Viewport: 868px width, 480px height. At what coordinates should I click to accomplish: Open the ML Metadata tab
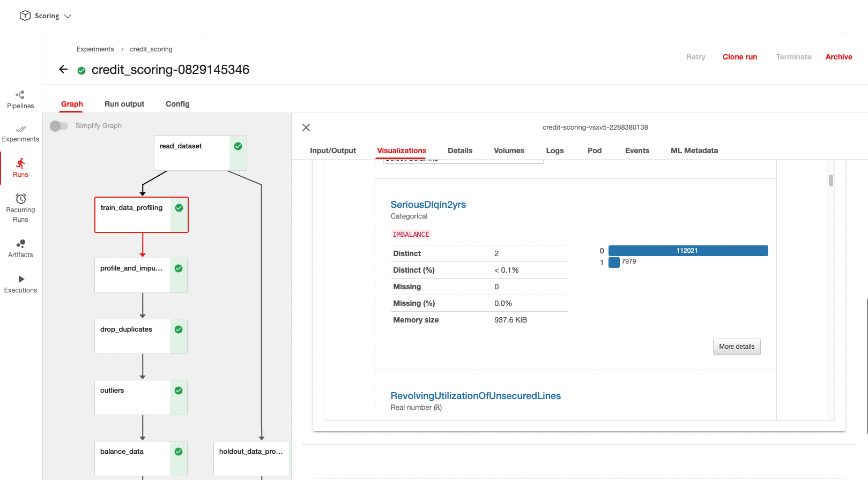pyautogui.click(x=694, y=151)
